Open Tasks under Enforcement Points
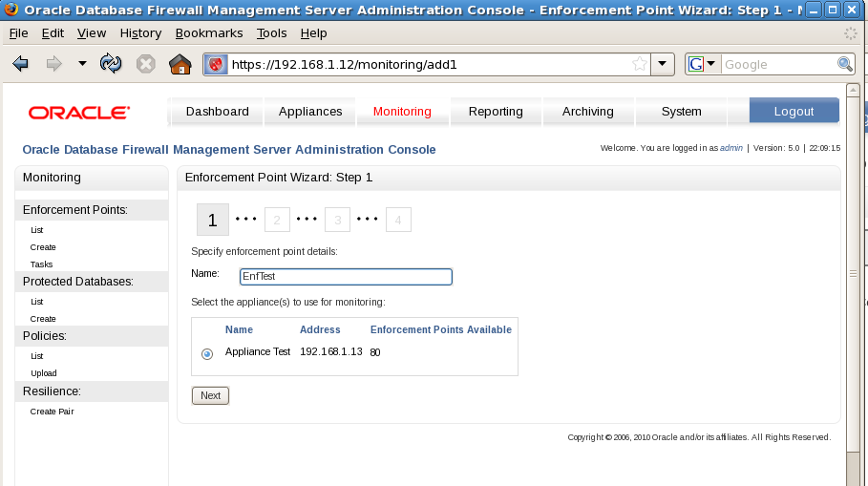Viewport: 868px width, 486px height. 41,264
